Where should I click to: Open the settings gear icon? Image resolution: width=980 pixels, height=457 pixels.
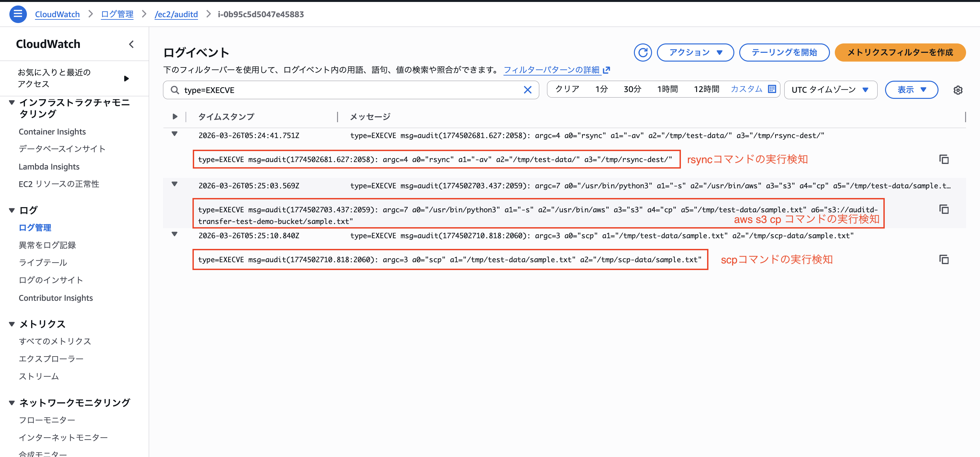(x=958, y=90)
